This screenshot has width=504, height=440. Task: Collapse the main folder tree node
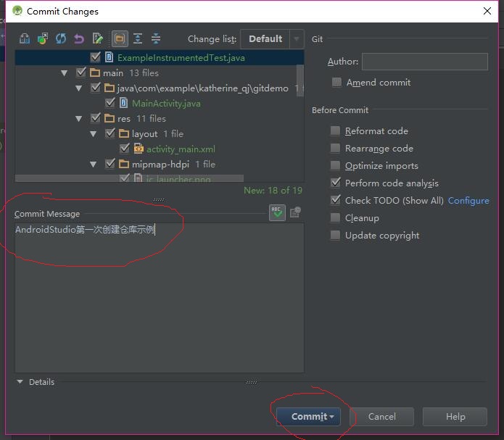click(65, 73)
